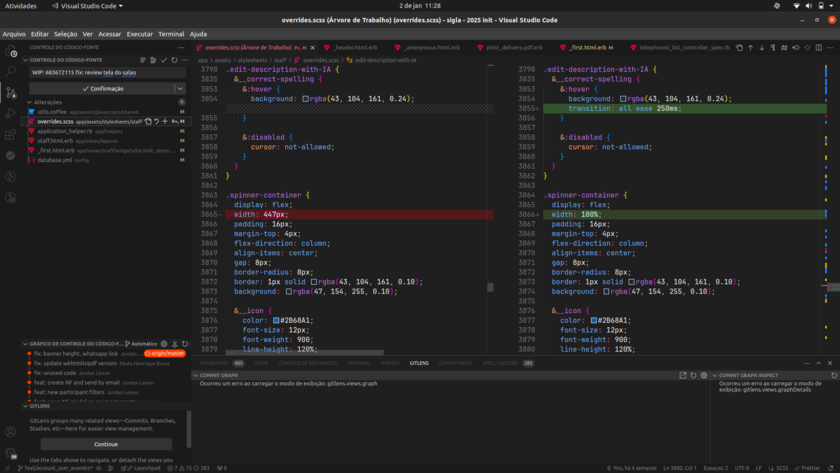Open the Seleção menu

point(65,34)
